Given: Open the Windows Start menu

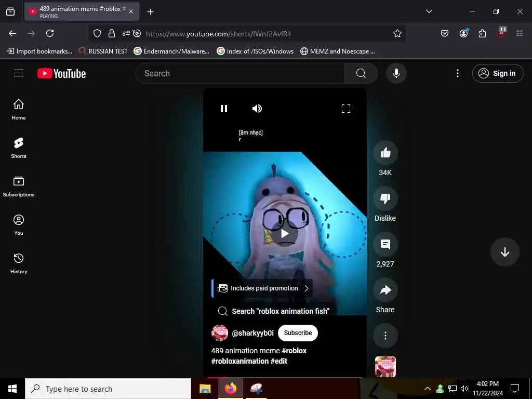Looking at the screenshot, I should (x=12, y=389).
